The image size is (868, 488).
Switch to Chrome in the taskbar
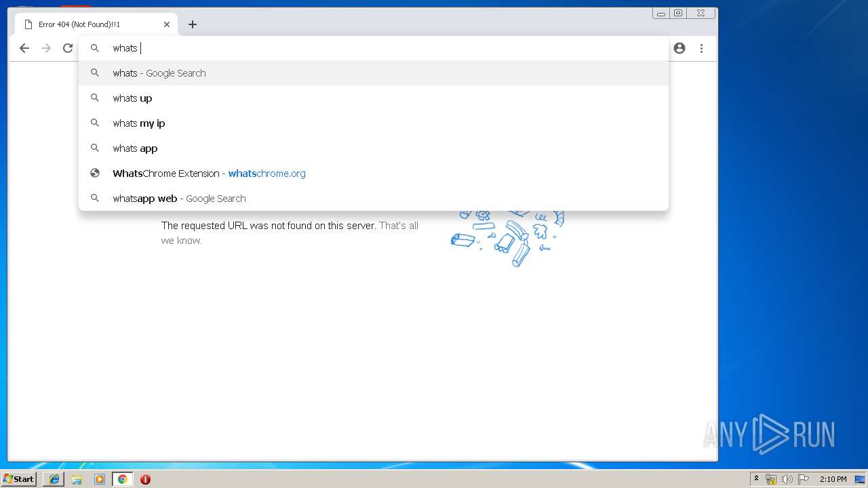pyautogui.click(x=123, y=479)
